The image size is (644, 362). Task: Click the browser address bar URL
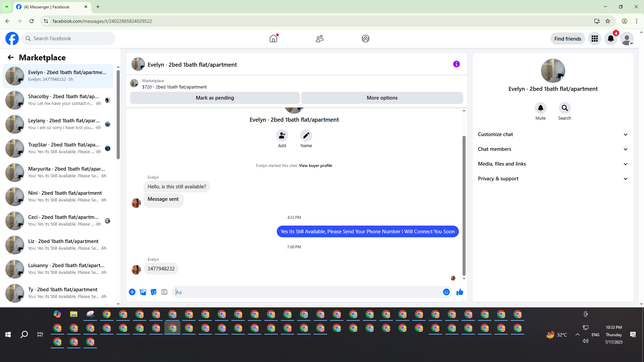click(x=102, y=21)
